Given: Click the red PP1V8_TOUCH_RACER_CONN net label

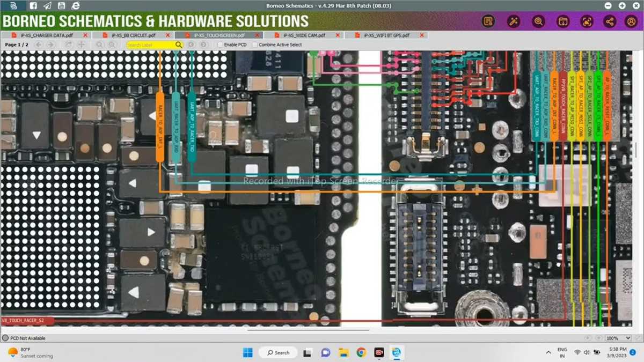Looking at the screenshot, I should tap(563, 106).
